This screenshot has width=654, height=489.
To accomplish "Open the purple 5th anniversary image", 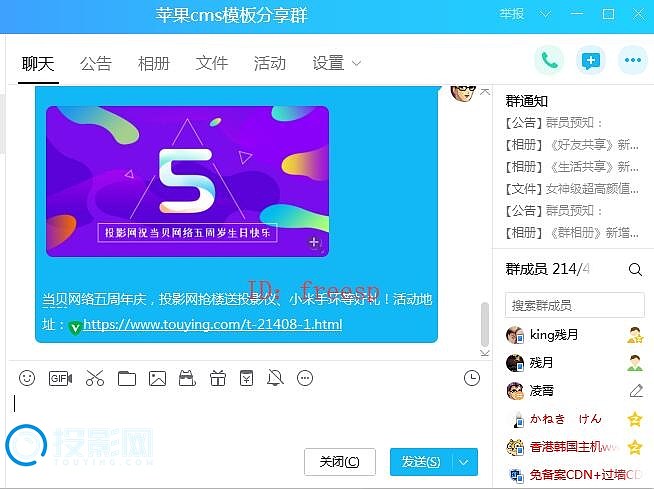I will tap(187, 181).
